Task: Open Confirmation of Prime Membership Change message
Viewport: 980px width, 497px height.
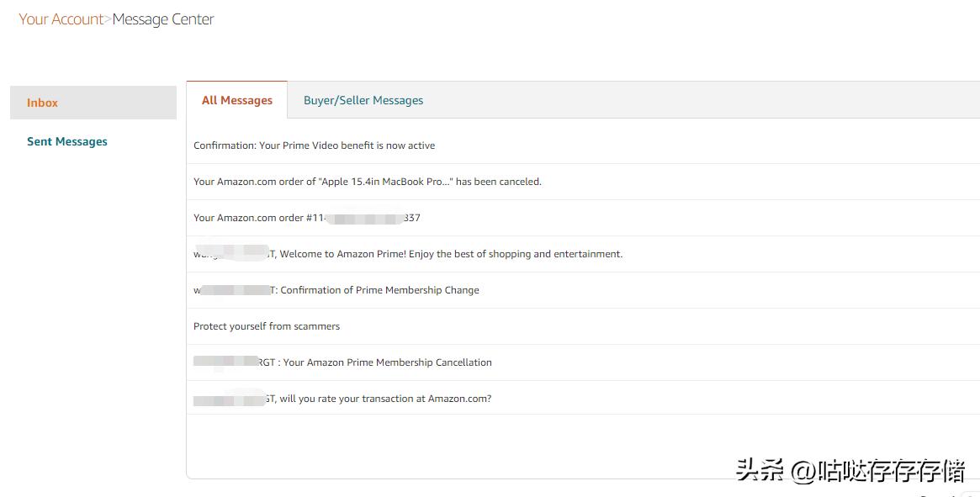Action: (379, 290)
